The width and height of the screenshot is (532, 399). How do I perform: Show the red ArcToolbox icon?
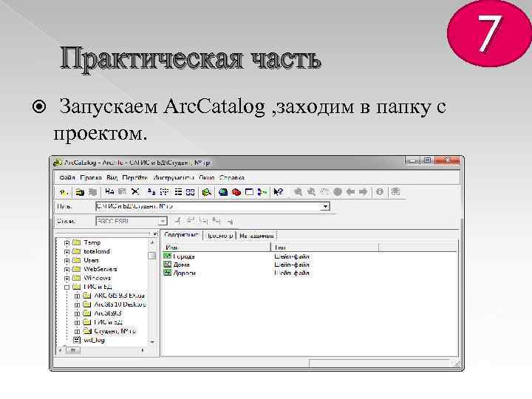(x=236, y=192)
